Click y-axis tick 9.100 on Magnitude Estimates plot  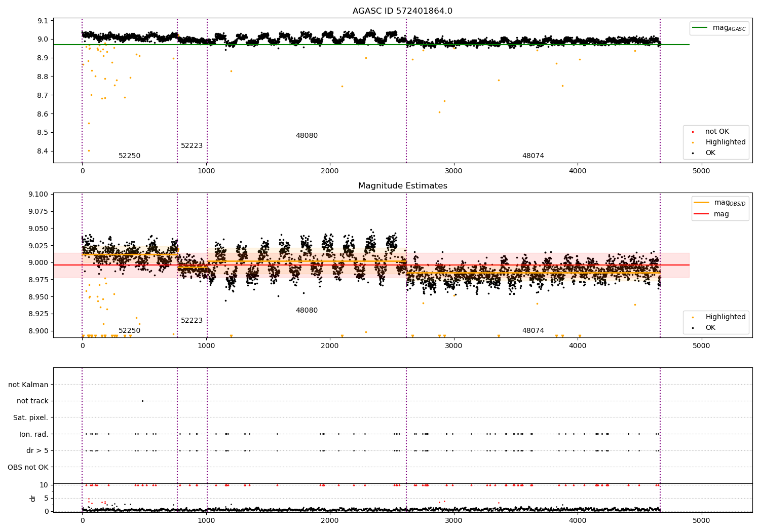point(39,195)
